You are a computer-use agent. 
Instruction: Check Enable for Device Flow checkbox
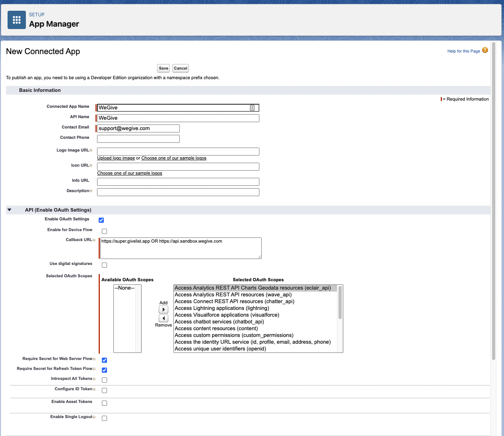pyautogui.click(x=105, y=231)
